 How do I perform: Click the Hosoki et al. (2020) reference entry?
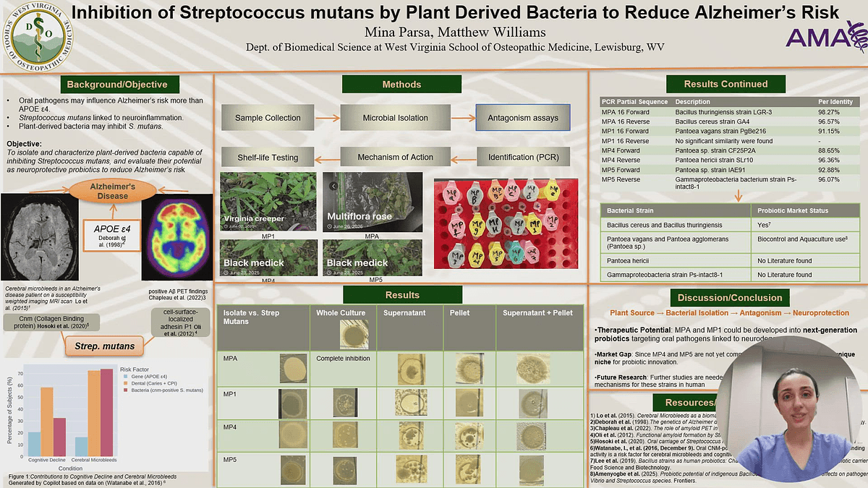(x=655, y=442)
